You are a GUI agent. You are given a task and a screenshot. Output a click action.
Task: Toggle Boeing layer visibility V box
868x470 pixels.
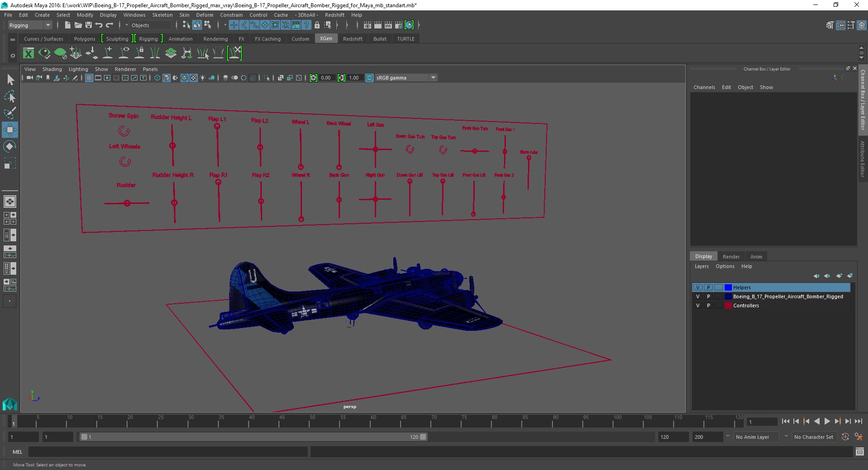point(698,296)
